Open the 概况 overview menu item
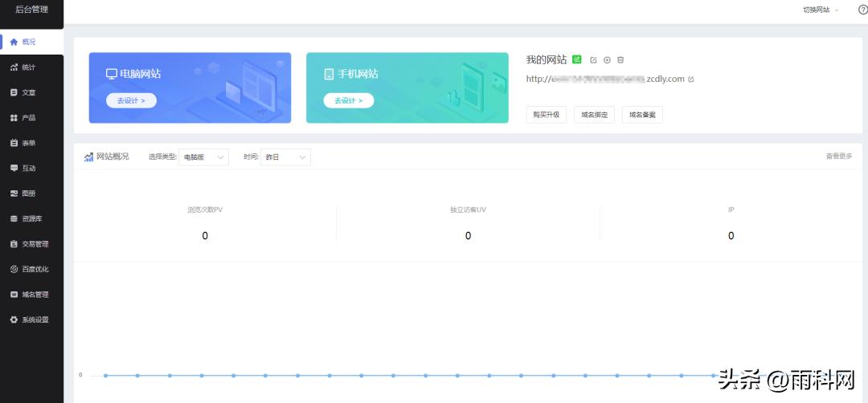This screenshot has height=403, width=868. click(x=31, y=42)
